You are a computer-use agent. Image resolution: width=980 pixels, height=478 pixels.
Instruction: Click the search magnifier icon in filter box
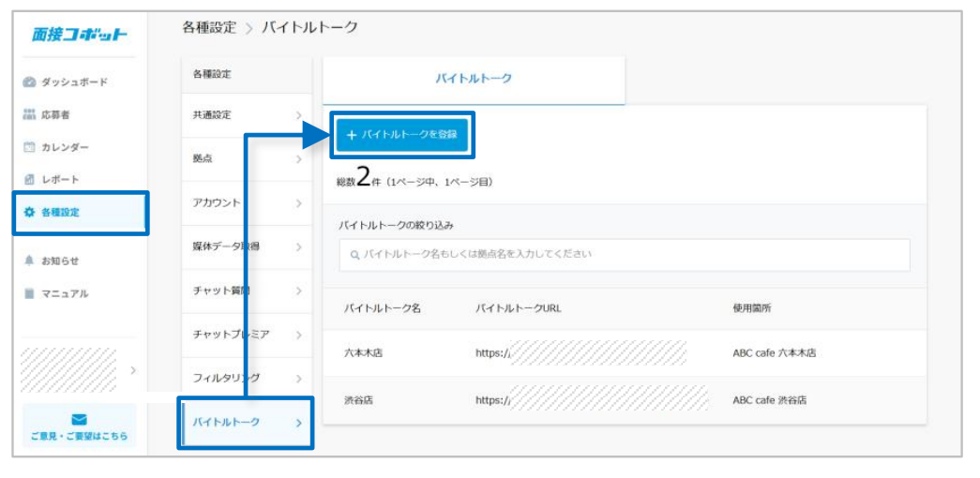(x=354, y=254)
